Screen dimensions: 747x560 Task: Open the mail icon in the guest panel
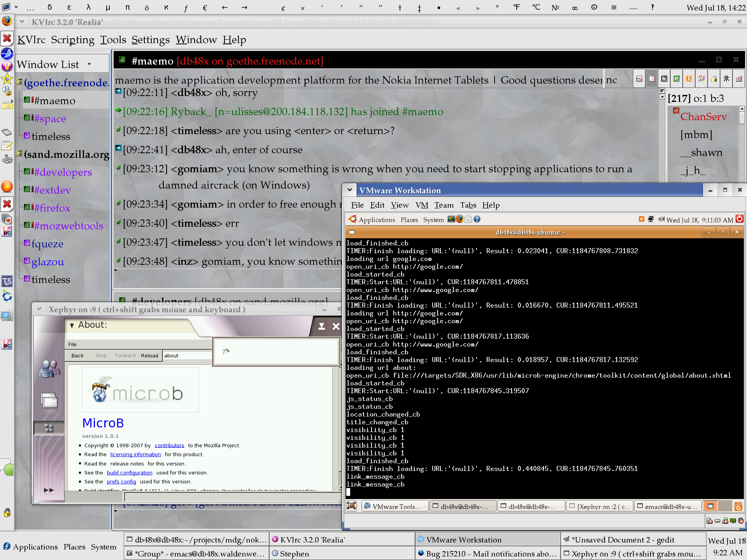pos(468,219)
